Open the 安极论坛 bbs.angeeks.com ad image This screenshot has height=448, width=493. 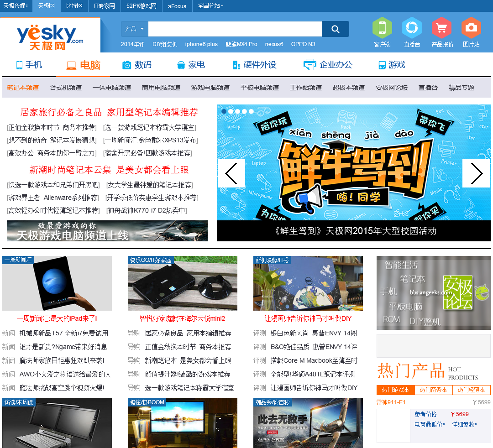tap(434, 293)
